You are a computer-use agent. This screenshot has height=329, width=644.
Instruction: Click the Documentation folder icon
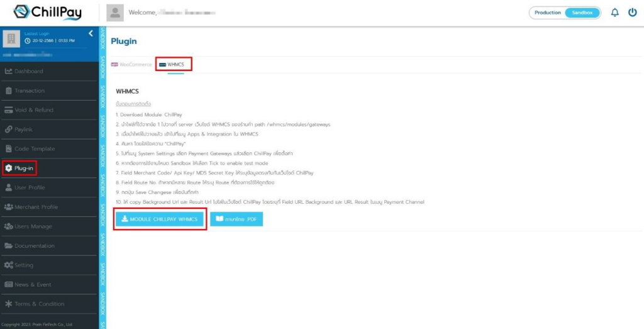point(9,245)
